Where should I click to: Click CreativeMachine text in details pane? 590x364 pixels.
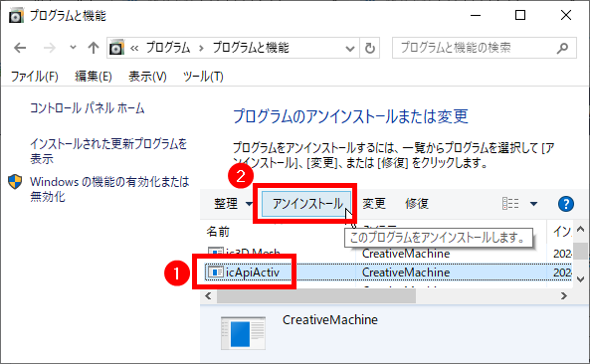330,320
